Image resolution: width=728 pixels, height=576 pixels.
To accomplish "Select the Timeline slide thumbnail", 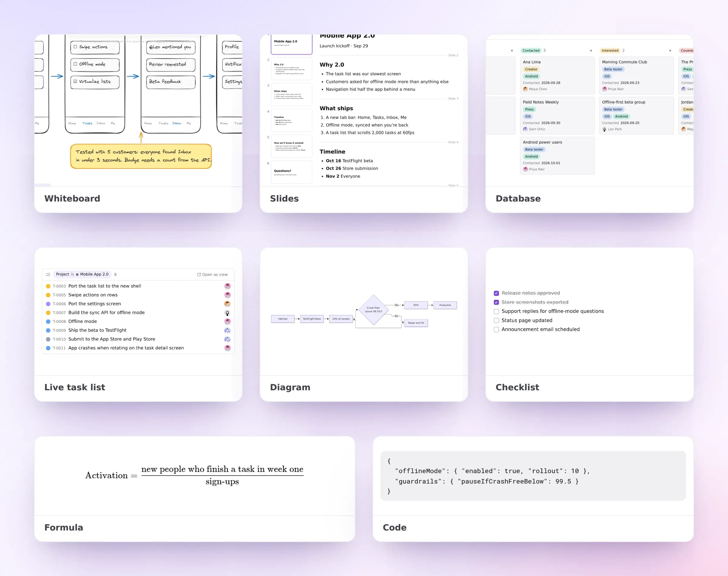I will [292, 120].
